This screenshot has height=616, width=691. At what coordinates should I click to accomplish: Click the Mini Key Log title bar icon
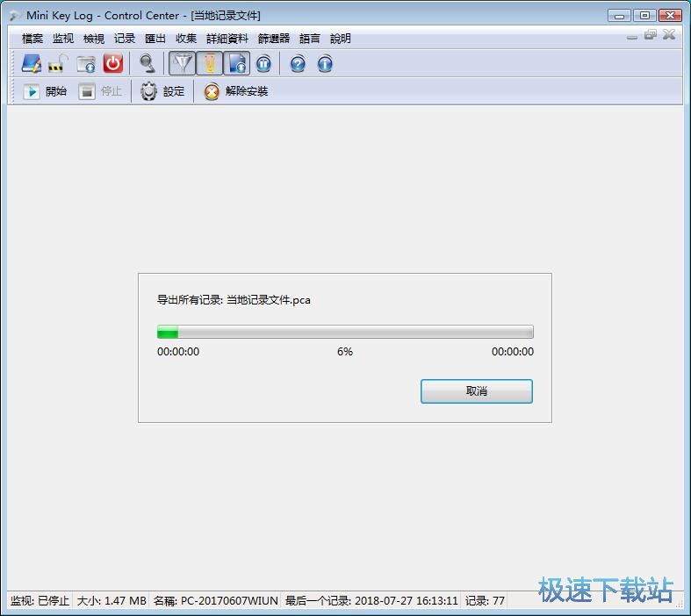click(x=15, y=16)
